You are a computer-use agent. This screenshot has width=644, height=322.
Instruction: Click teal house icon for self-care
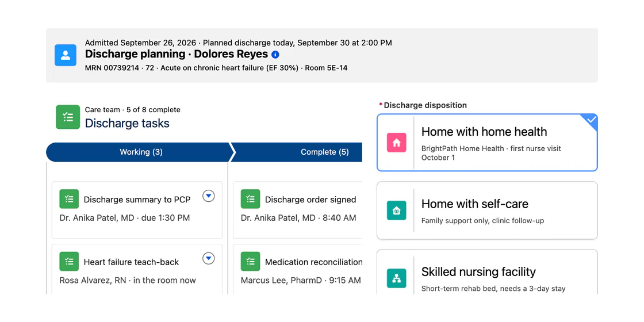pos(396,210)
